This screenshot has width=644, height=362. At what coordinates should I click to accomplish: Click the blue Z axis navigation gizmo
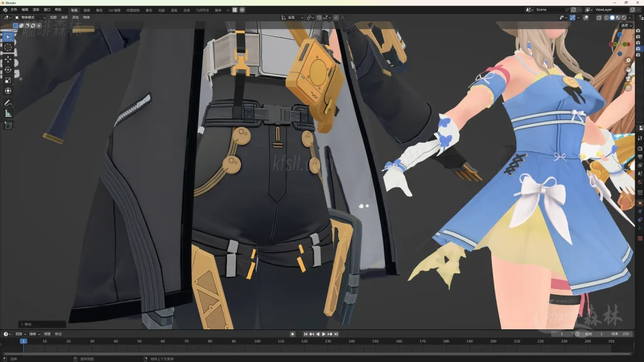619,35
